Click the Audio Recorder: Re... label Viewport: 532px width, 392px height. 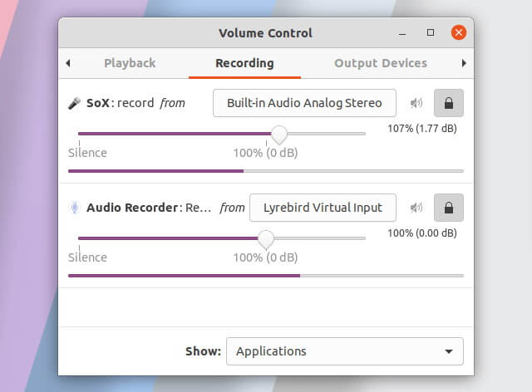149,208
